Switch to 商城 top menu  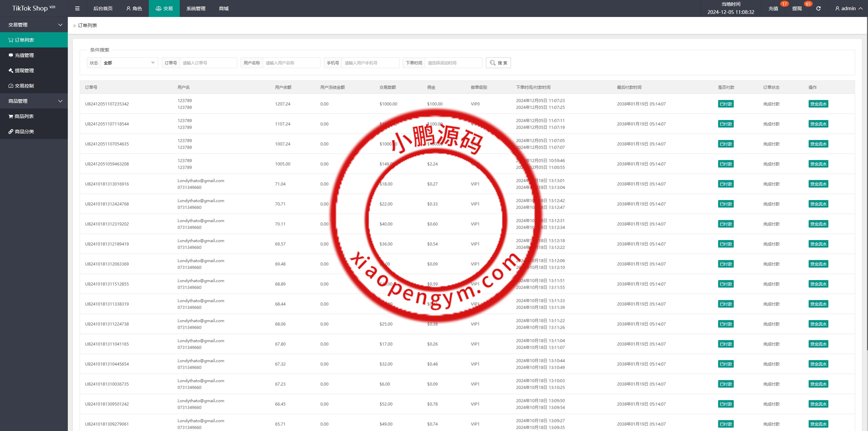(x=223, y=8)
